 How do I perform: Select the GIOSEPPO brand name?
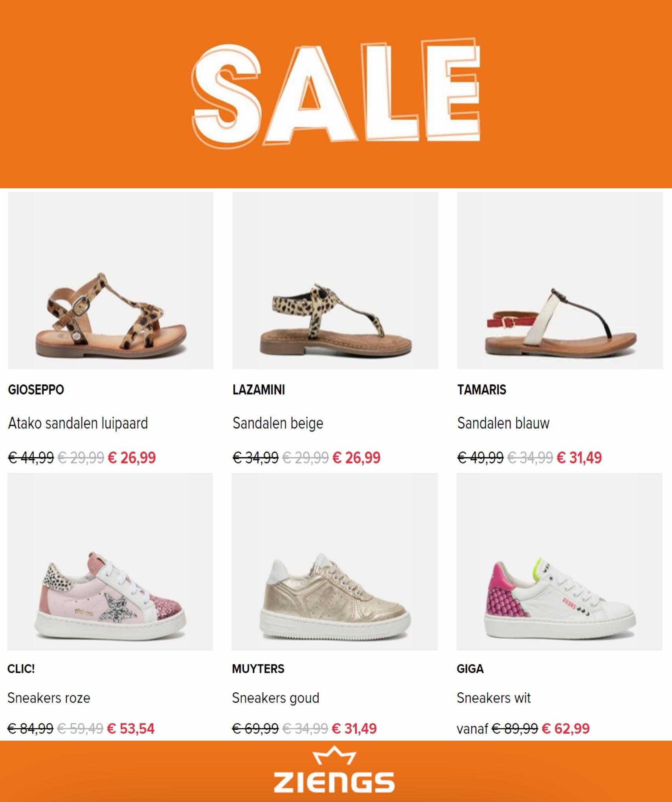(36, 390)
